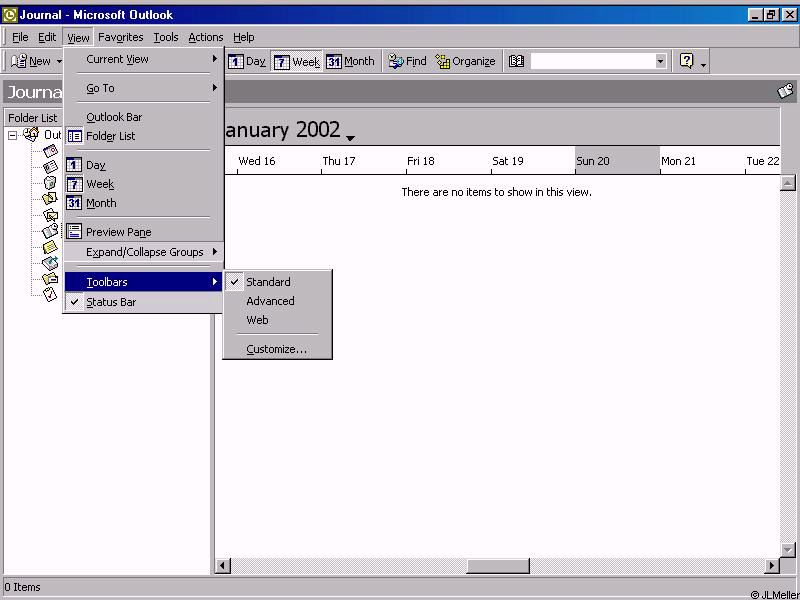Open the Favorites menu

tap(120, 37)
